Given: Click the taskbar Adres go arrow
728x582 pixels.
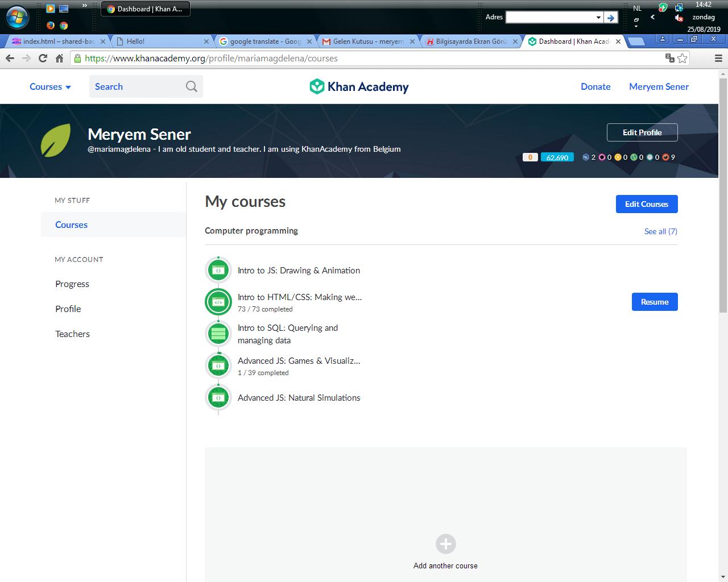Looking at the screenshot, I should click(611, 18).
